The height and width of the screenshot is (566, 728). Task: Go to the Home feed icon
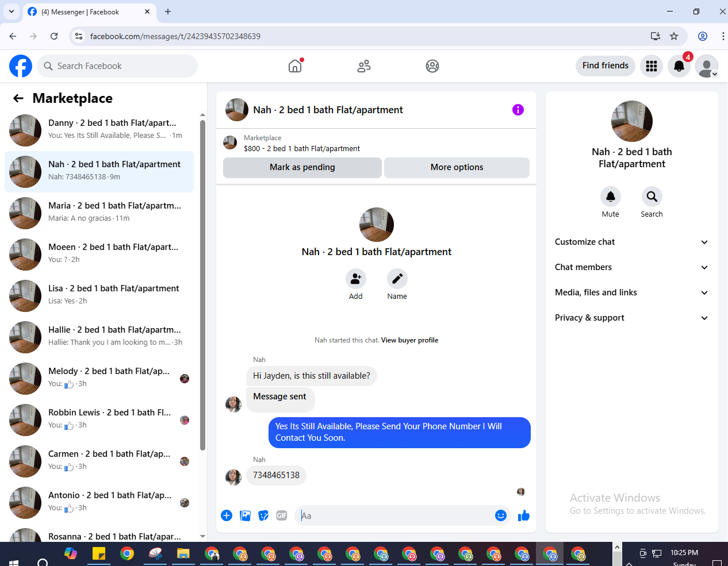295,66
